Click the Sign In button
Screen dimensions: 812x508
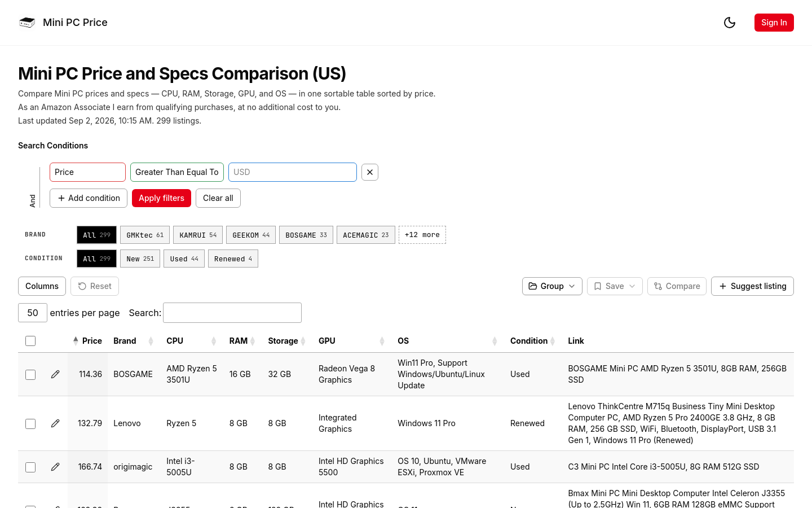click(774, 23)
